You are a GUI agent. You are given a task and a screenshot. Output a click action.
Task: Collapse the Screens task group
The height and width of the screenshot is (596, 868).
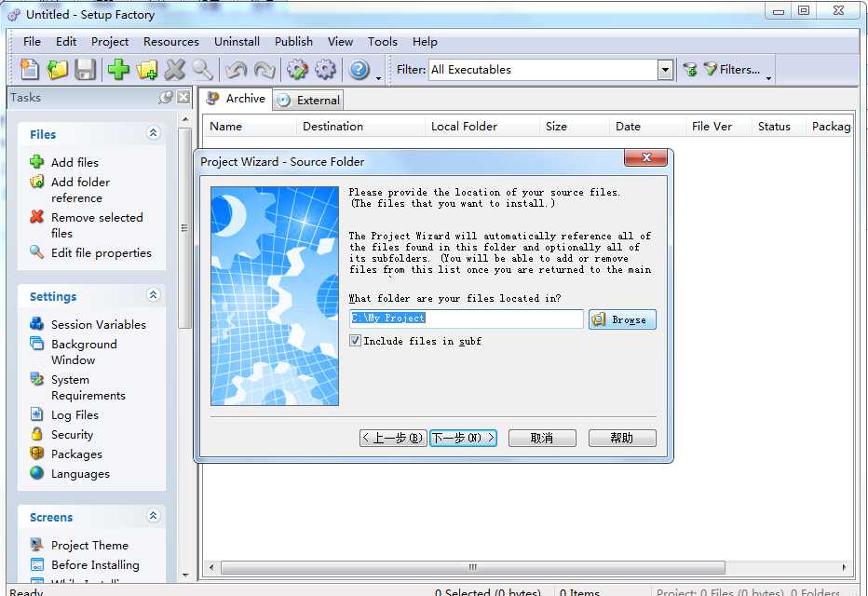[x=154, y=516]
